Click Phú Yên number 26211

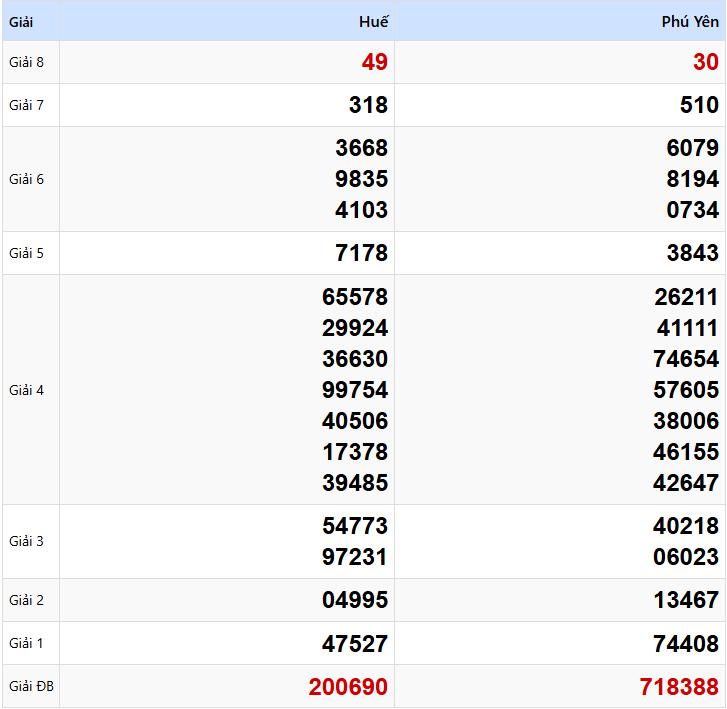686,297
